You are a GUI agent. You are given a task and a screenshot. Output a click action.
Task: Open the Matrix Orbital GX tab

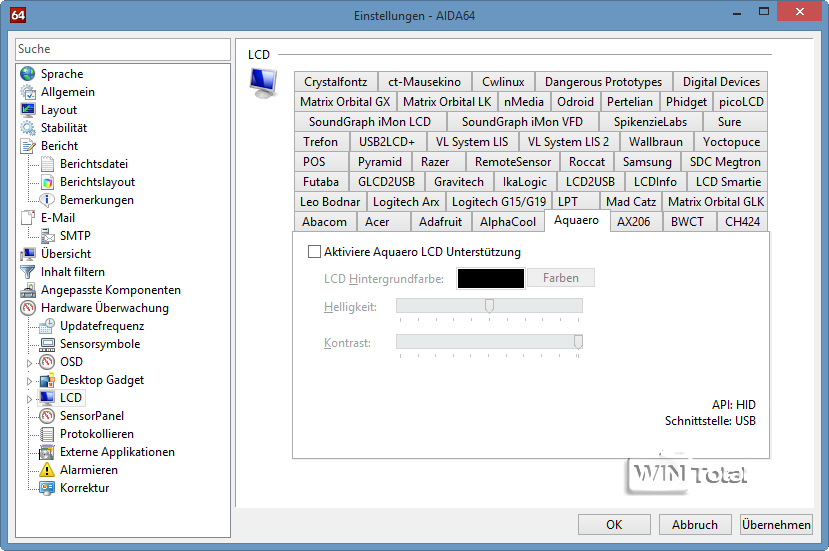pos(345,102)
